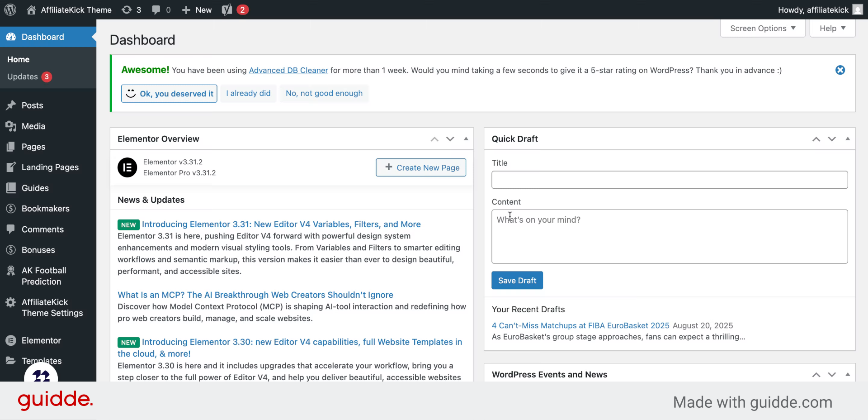
Task: Toggle the Quick Draft panel collapse
Action: (848, 139)
